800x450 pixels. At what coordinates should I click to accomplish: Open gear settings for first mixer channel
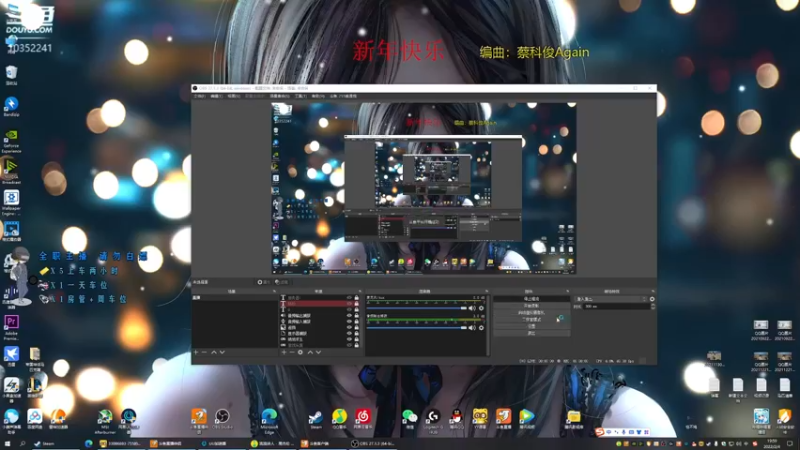[x=481, y=308]
